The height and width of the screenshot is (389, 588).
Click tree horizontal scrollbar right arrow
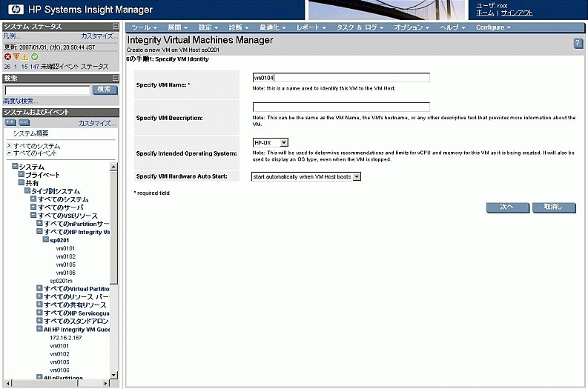click(x=106, y=383)
